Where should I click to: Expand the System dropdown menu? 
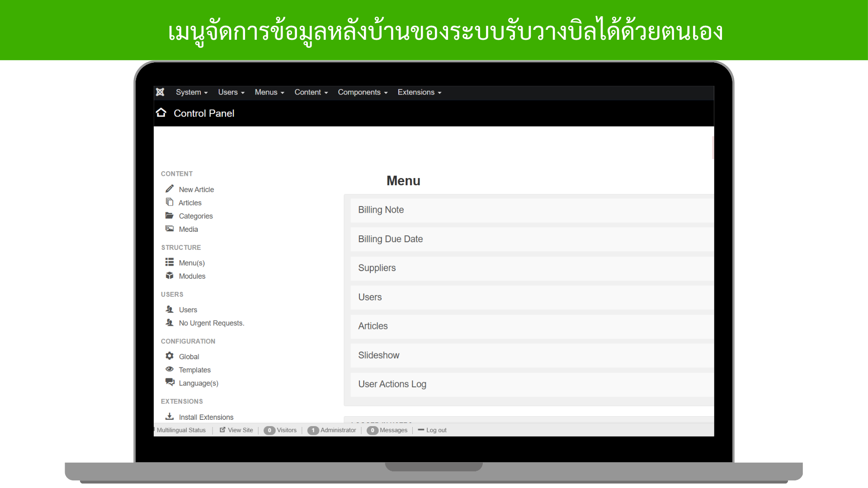192,92
